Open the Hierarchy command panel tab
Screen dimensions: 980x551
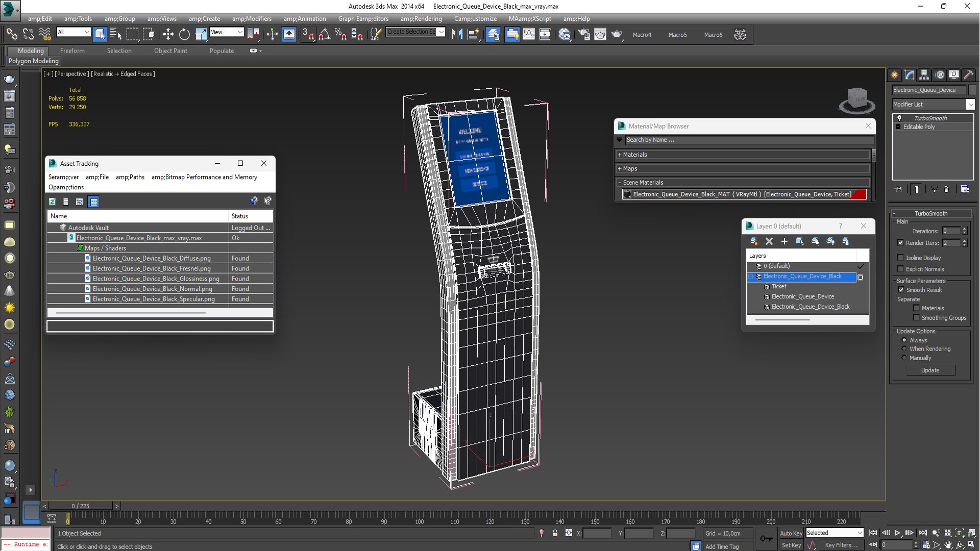coord(924,75)
